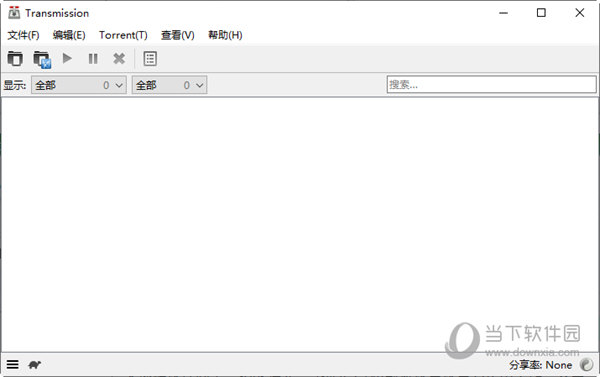Viewport: 600px width, 377px height.
Task: Click the Transmission title bar app icon
Action: point(14,13)
